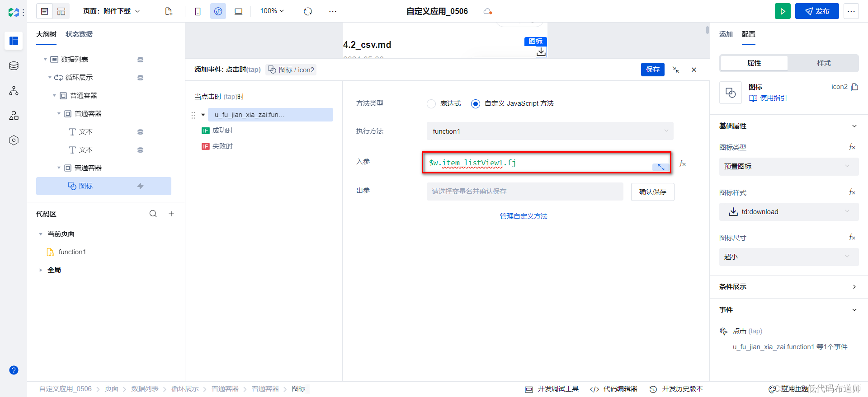The height and width of the screenshot is (397, 868).
Task: Click the refresh icon in top toolbar
Action: pyautogui.click(x=308, y=11)
